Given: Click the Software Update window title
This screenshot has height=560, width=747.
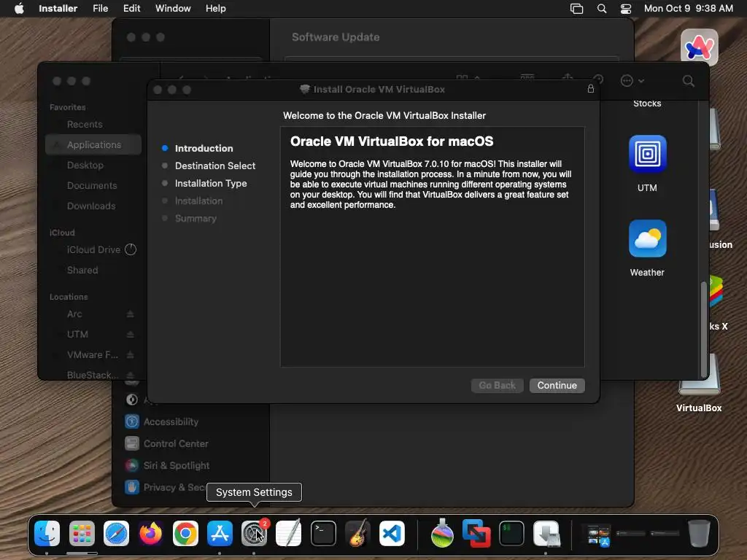Looking at the screenshot, I should point(336,37).
